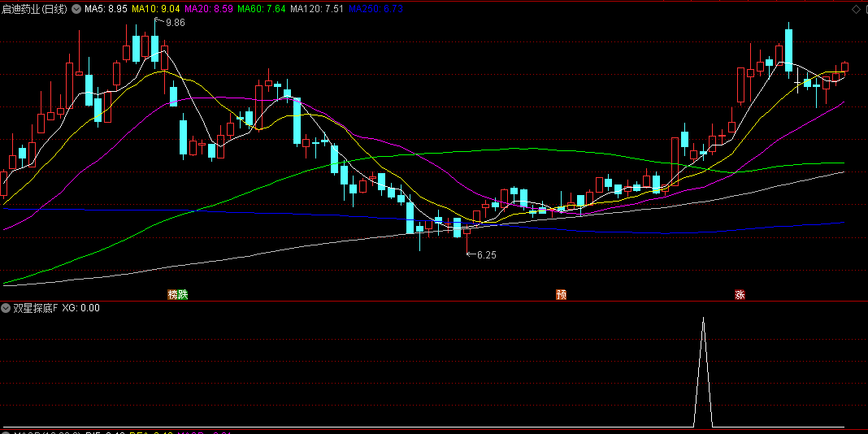Image resolution: width=868 pixels, height=434 pixels.
Task: Select the MA10: 9.04 label
Action: click(155, 9)
